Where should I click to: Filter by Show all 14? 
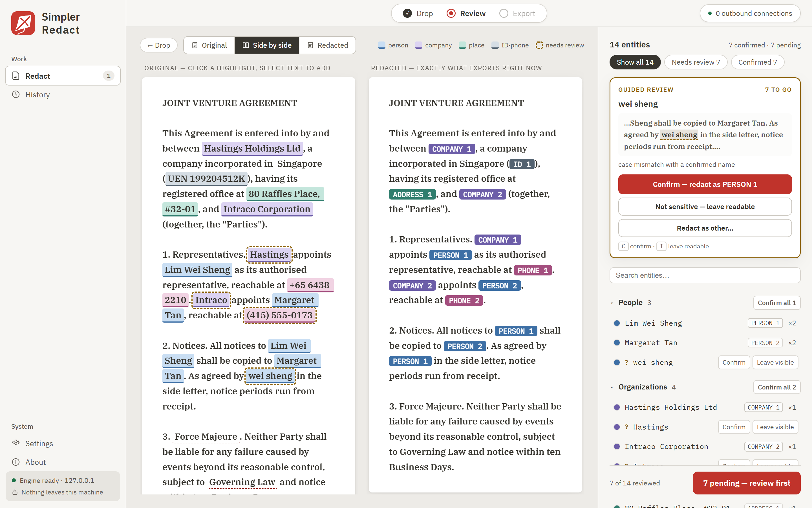(x=635, y=62)
